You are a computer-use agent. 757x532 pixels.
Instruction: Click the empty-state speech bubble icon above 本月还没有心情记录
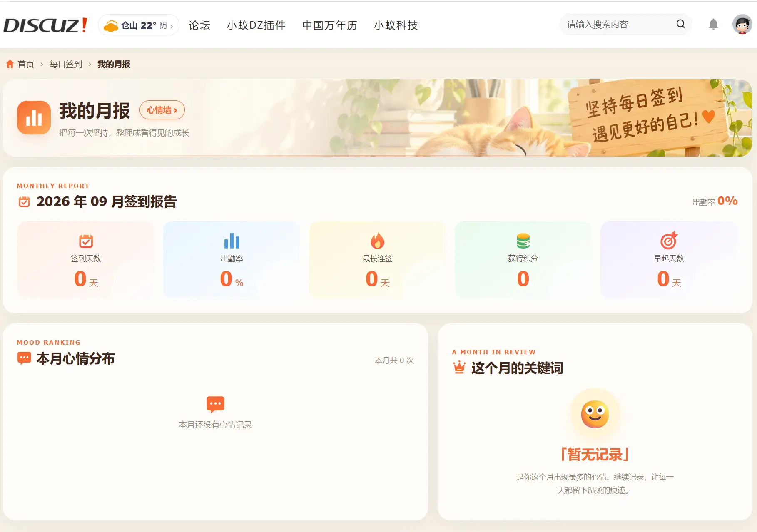point(215,404)
